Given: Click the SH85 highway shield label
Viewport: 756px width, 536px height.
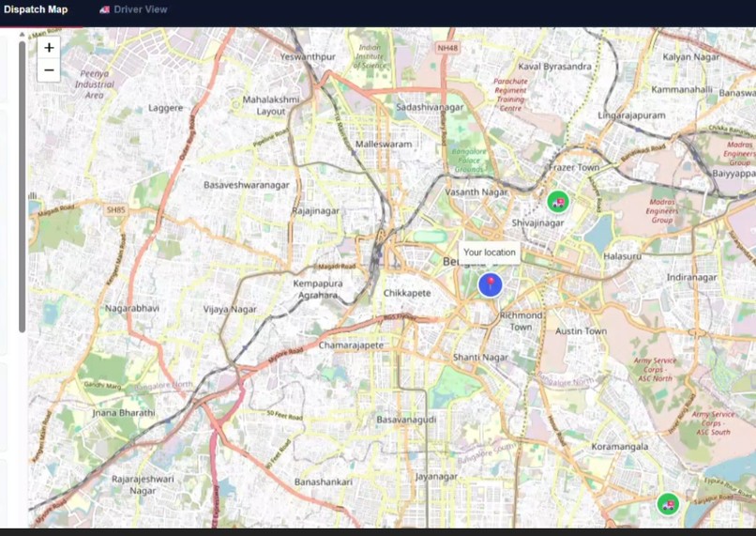Looking at the screenshot, I should 115,209.
